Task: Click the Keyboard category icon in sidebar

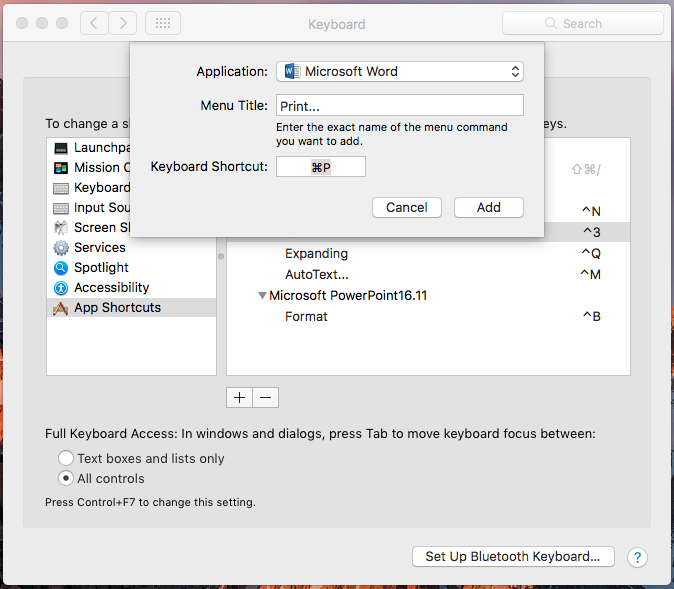Action: point(61,188)
